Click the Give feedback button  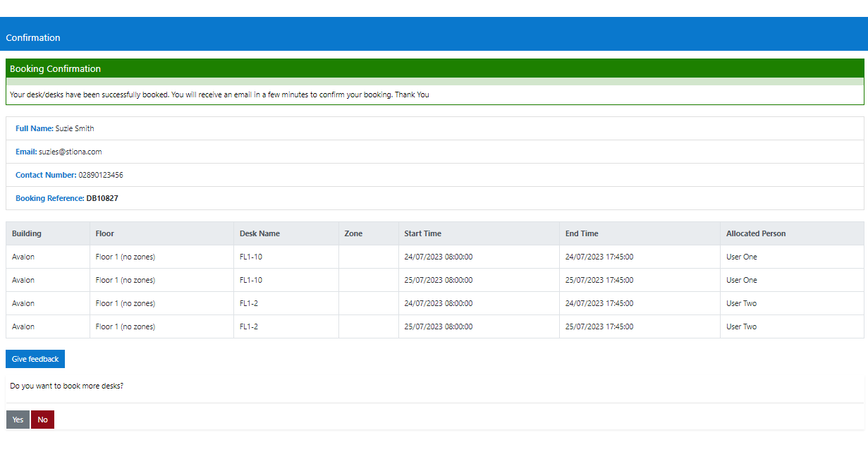click(x=35, y=359)
